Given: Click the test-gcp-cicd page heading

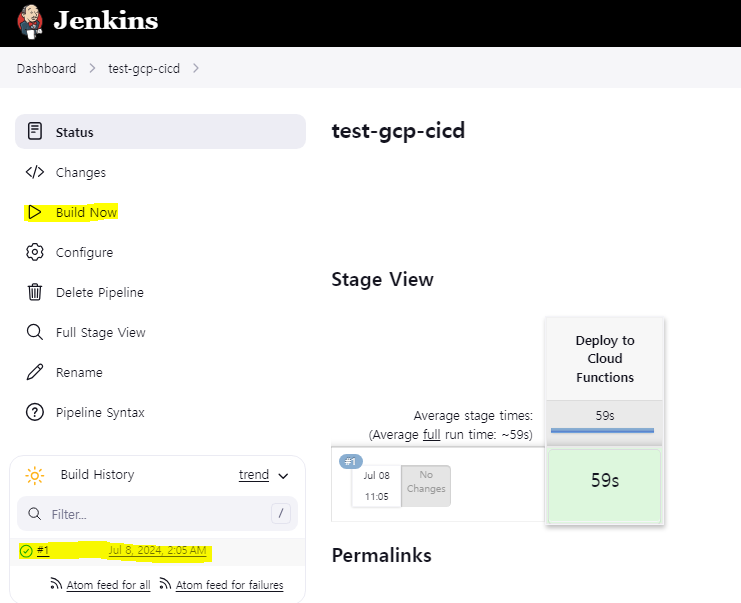Looking at the screenshot, I should 398,131.
